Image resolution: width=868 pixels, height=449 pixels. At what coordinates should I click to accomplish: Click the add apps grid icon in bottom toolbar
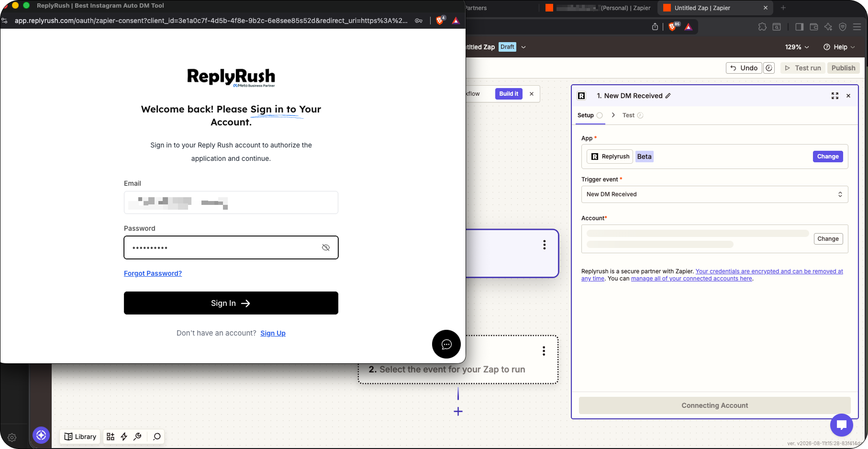point(111,437)
